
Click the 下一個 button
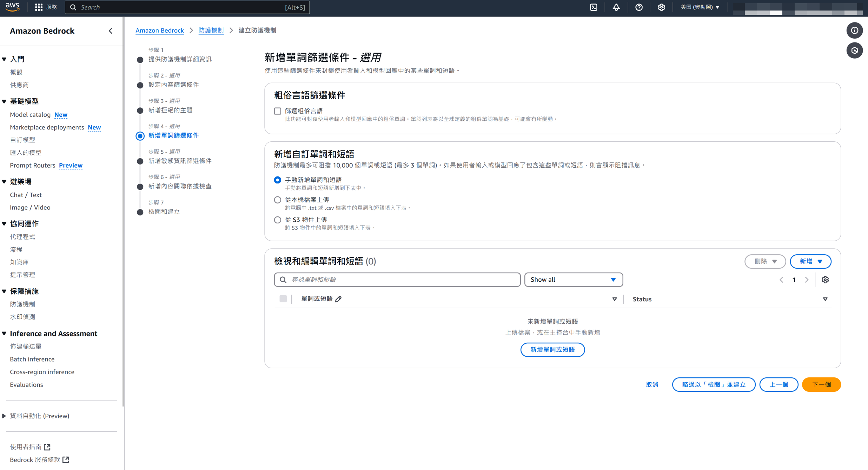click(821, 384)
